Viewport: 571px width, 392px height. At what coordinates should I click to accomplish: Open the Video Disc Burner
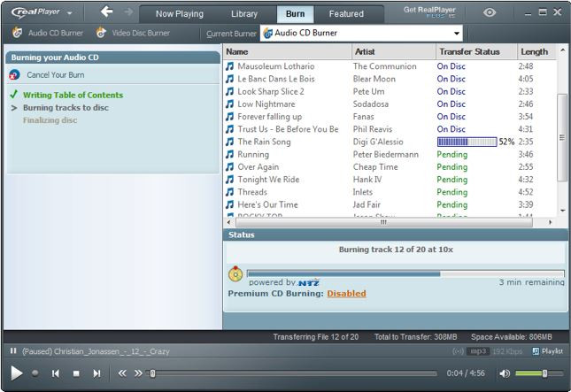[x=133, y=33]
